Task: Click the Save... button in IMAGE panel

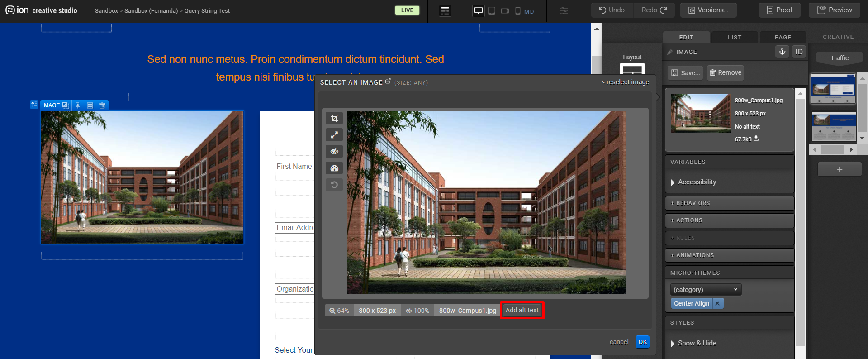Action: coord(685,72)
